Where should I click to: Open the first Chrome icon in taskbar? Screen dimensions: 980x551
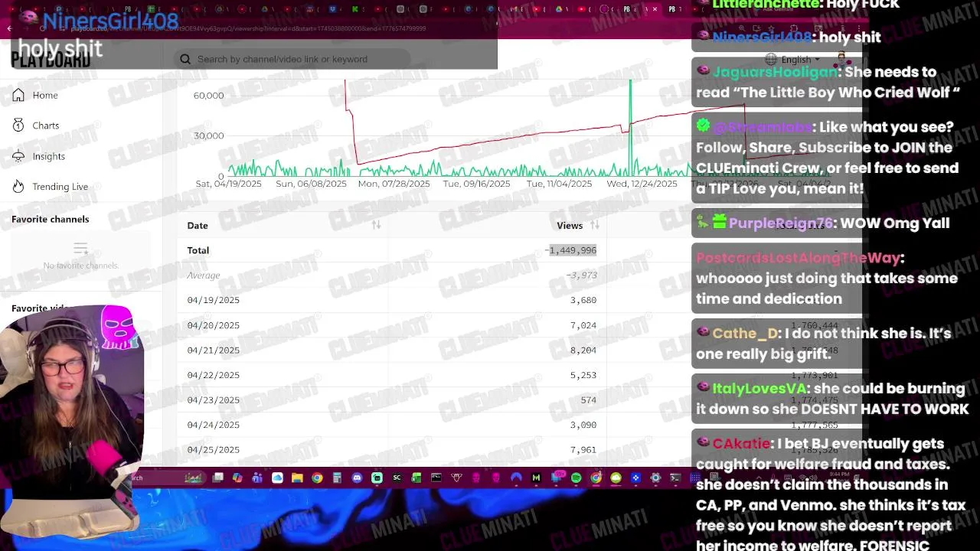click(x=317, y=478)
